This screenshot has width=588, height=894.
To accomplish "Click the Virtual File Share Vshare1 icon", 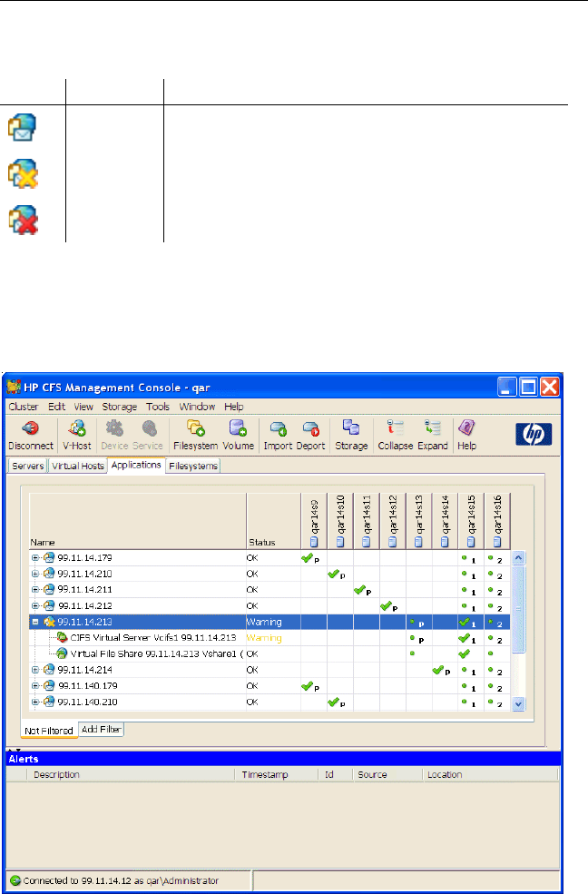I will pyautogui.click(x=62, y=653).
